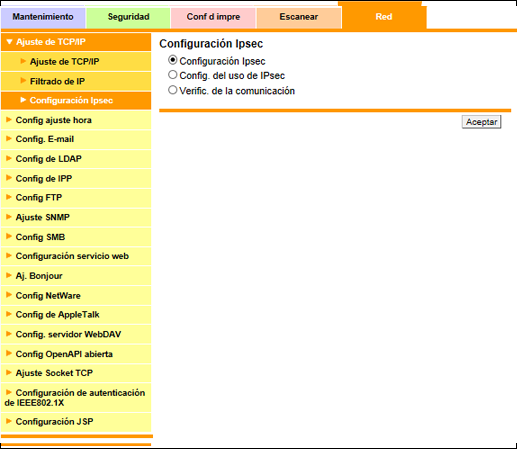Expand Config ajuste hora menu
The image size is (517, 449).
coord(76,120)
